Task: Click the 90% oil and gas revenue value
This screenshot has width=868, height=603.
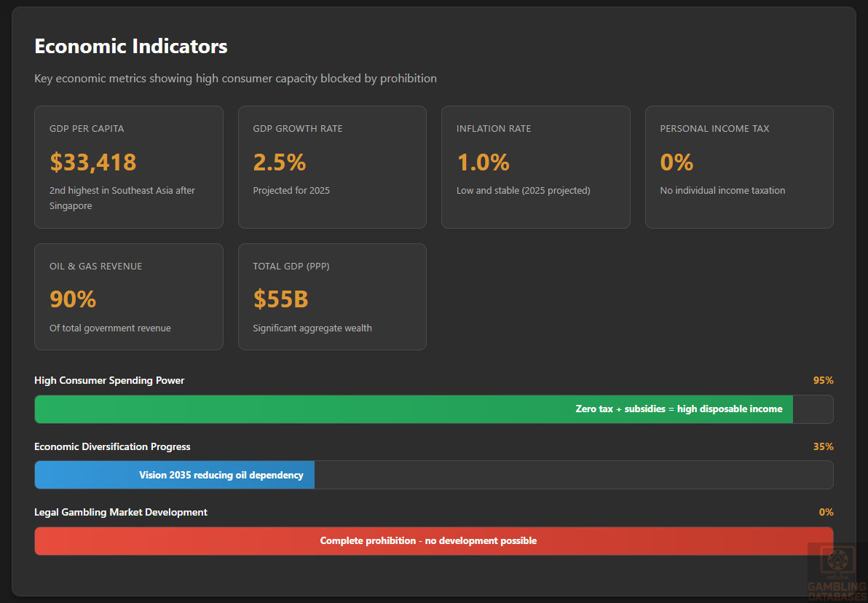Action: (x=73, y=299)
